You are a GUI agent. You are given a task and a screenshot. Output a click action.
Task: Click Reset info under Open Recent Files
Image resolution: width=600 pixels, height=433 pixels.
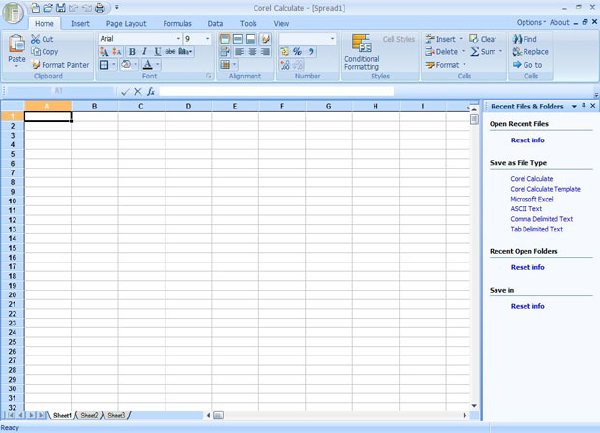point(527,140)
